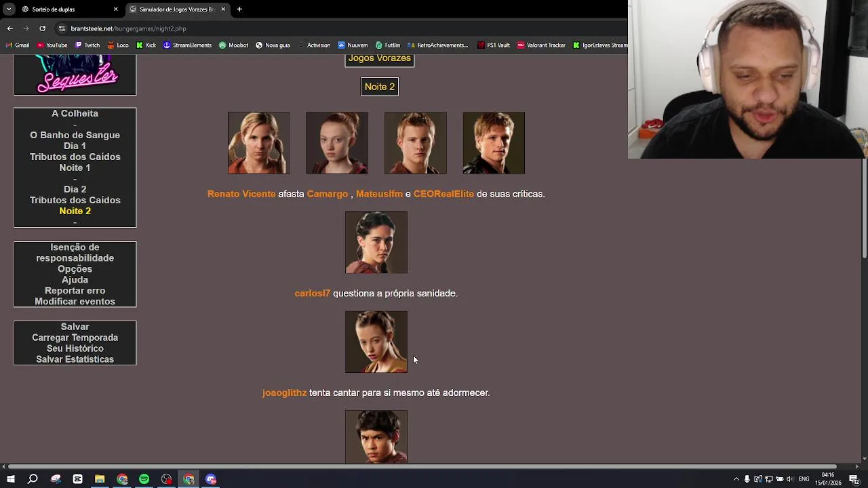Open the Gmail bookmark
The image size is (868, 488).
pos(18,45)
